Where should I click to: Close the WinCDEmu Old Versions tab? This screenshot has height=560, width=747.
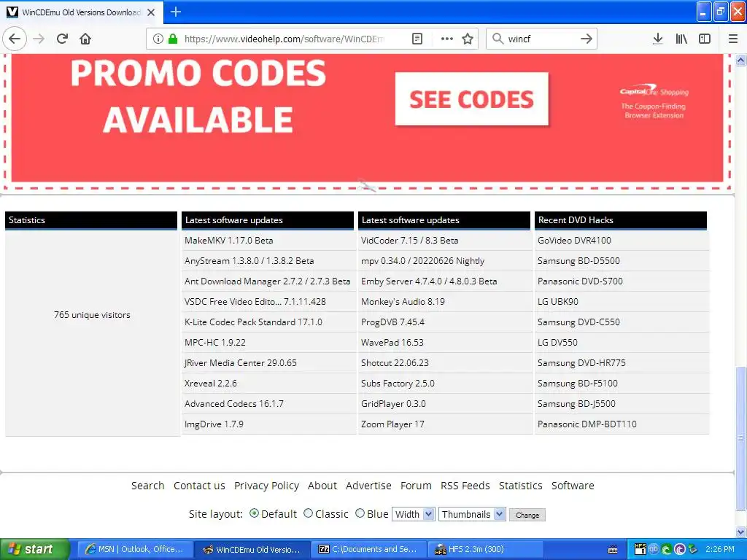151,12
